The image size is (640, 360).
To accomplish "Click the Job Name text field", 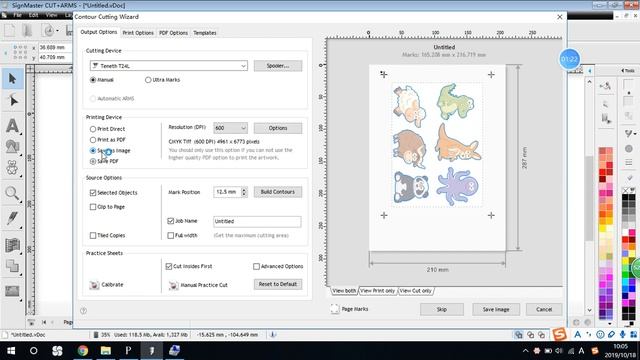I will (257, 221).
